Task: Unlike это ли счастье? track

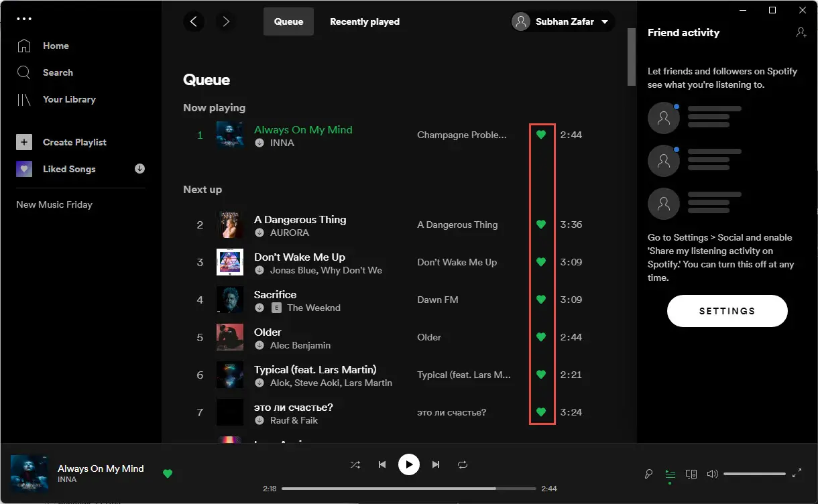Action: (x=541, y=412)
